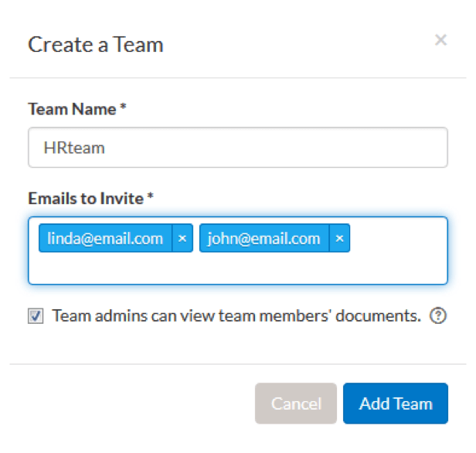Remove john@email.com using its x icon
This screenshot has width=476, height=453.
[x=340, y=239]
